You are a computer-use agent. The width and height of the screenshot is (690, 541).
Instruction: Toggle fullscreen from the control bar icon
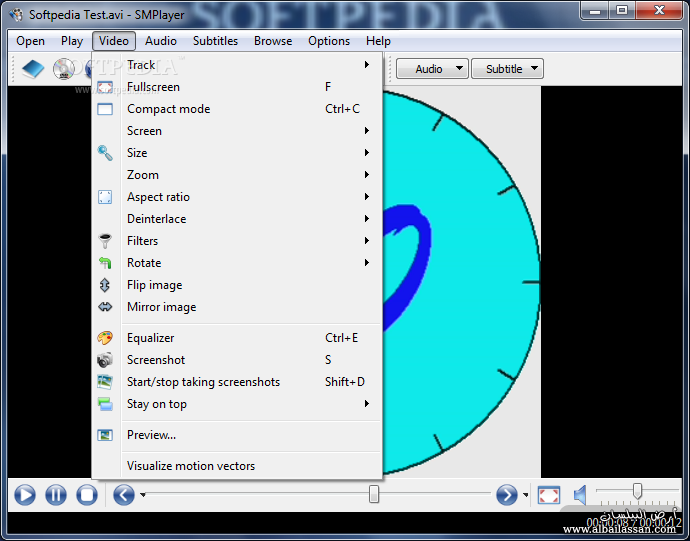point(549,495)
